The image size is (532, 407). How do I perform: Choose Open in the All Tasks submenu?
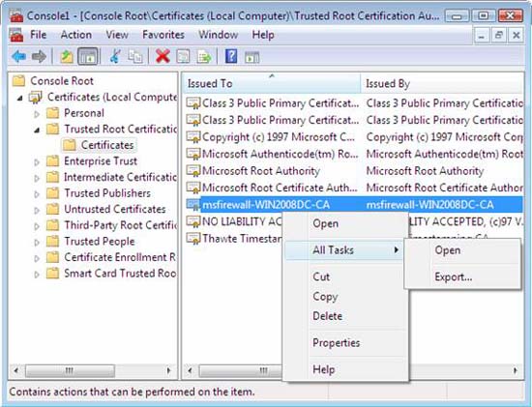(x=462, y=250)
